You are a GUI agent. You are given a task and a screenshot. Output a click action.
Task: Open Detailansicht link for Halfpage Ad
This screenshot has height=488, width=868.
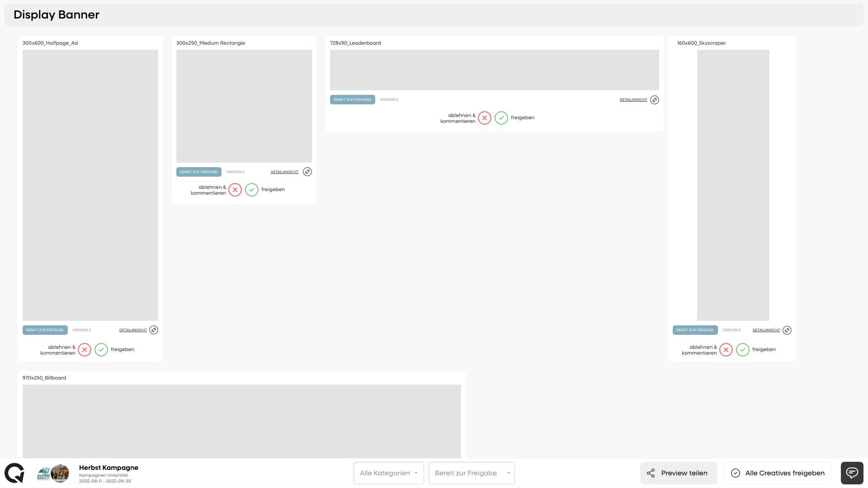point(133,330)
